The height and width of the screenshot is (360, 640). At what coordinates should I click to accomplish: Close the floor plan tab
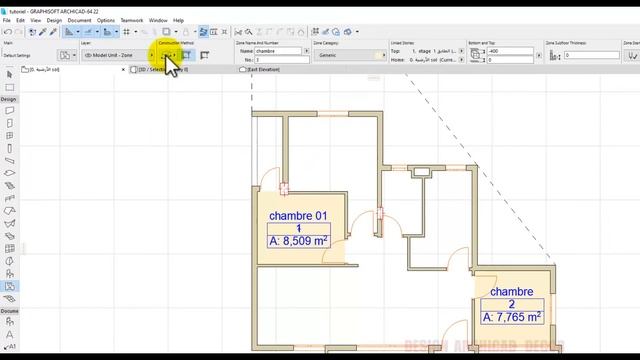(x=123, y=70)
